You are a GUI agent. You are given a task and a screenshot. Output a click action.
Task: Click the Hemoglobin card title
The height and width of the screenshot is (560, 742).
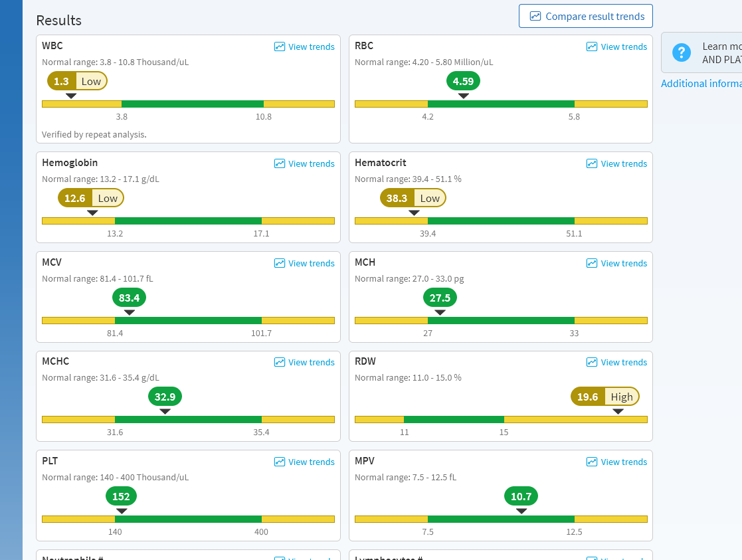pos(70,163)
